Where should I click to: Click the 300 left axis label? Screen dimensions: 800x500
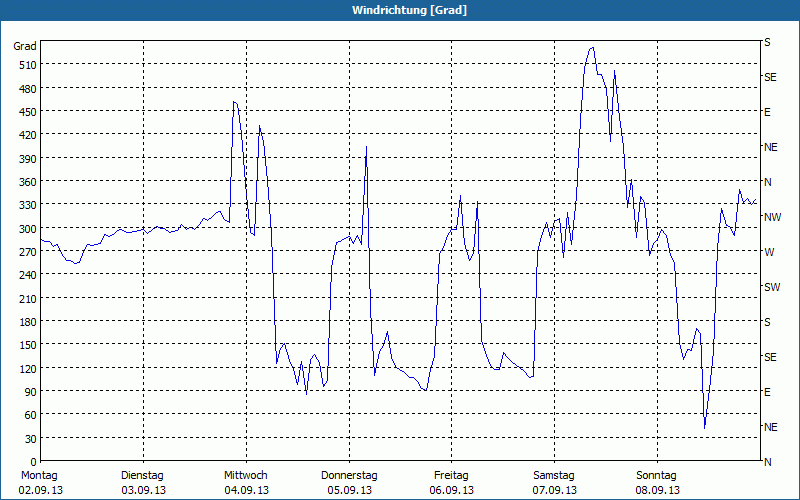tap(28, 229)
